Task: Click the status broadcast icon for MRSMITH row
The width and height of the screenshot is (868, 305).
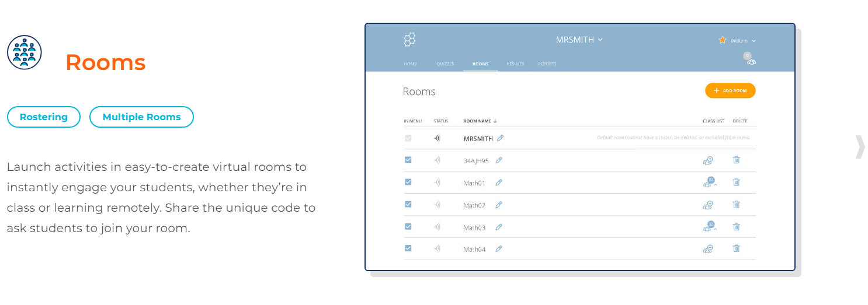Action: point(437,138)
